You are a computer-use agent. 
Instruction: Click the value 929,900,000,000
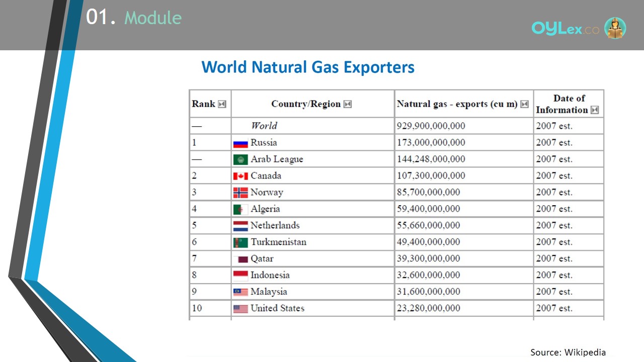(x=431, y=126)
